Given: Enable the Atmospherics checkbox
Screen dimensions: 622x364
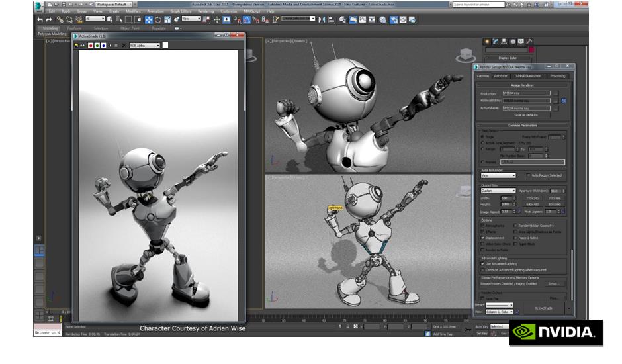Looking at the screenshot, I should pos(482,226).
